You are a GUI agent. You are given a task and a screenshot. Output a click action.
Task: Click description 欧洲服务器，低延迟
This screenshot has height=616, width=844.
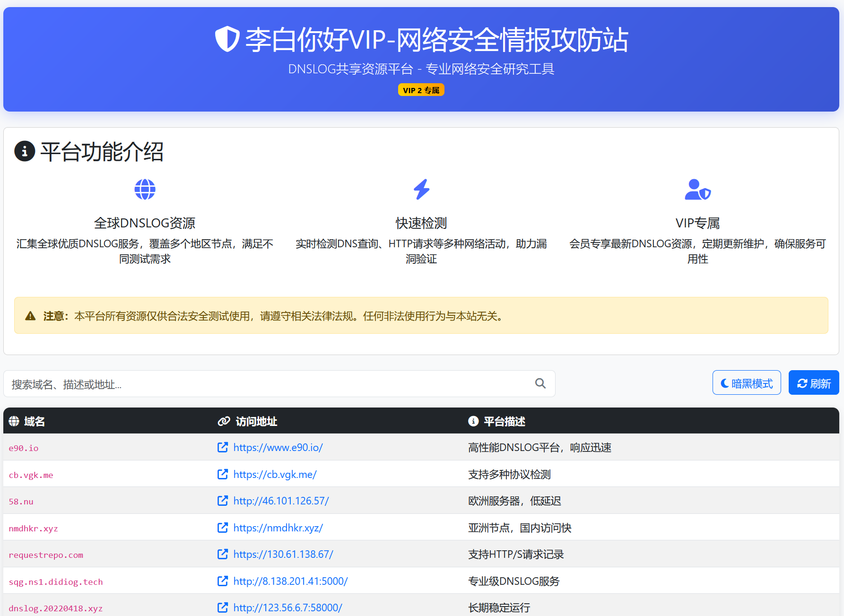click(514, 501)
